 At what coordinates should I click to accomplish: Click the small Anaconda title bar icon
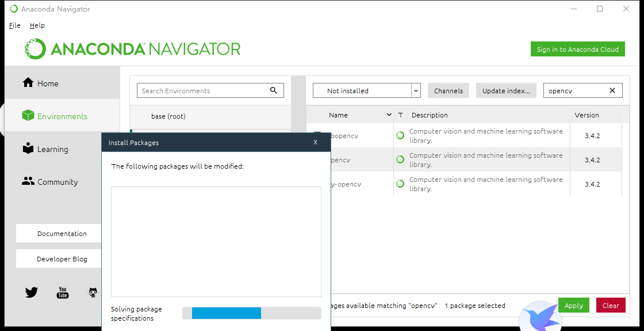coord(14,9)
